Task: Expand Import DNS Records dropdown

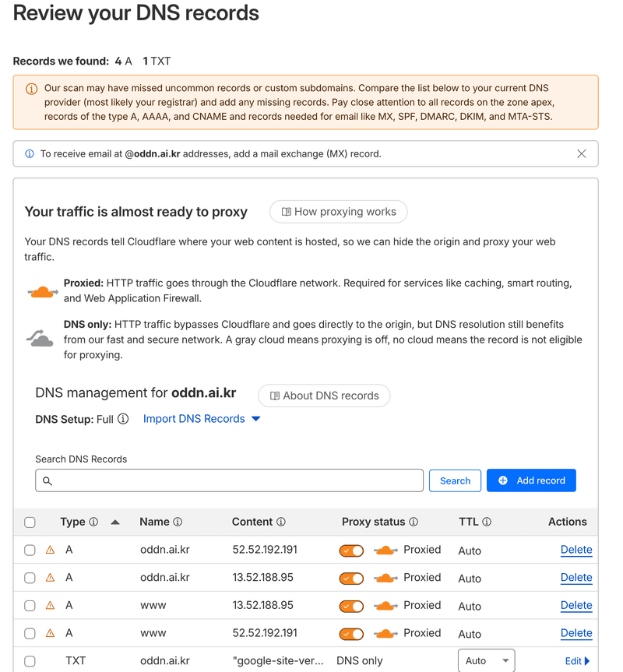Action: click(x=202, y=419)
